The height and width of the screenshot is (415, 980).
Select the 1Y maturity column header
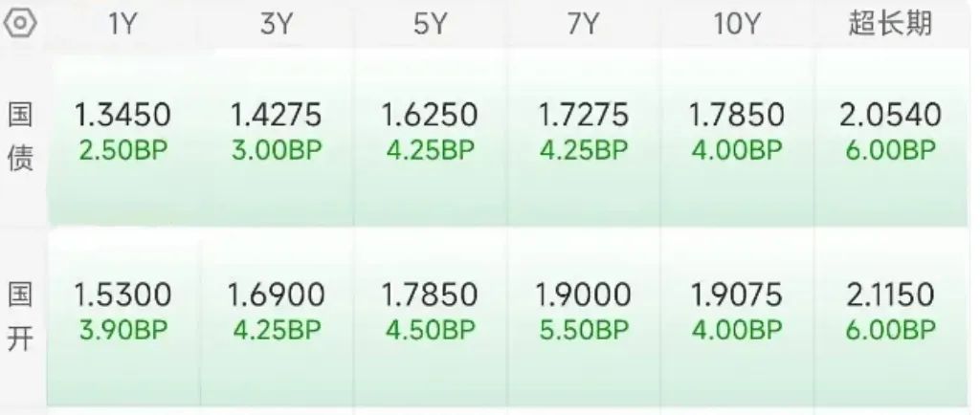click(122, 25)
